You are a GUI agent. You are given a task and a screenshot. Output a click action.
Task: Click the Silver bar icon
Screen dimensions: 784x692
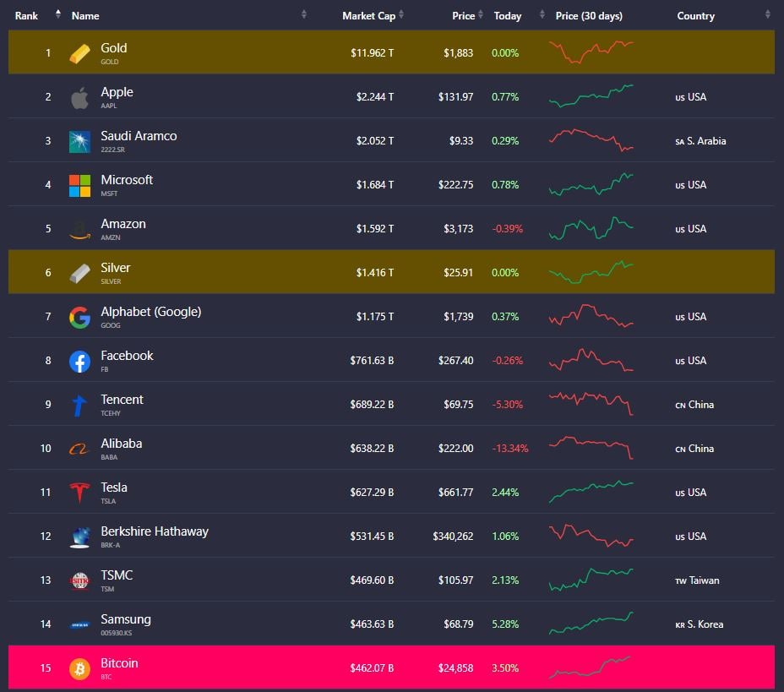tap(79, 274)
